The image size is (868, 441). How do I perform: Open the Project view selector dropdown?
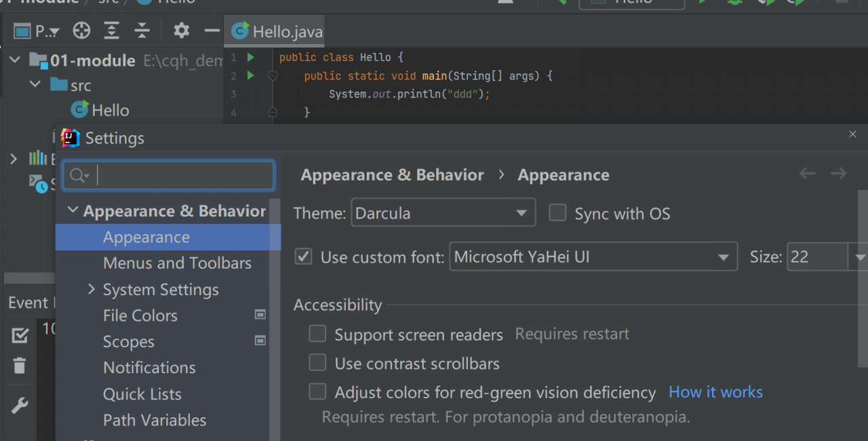tap(37, 31)
